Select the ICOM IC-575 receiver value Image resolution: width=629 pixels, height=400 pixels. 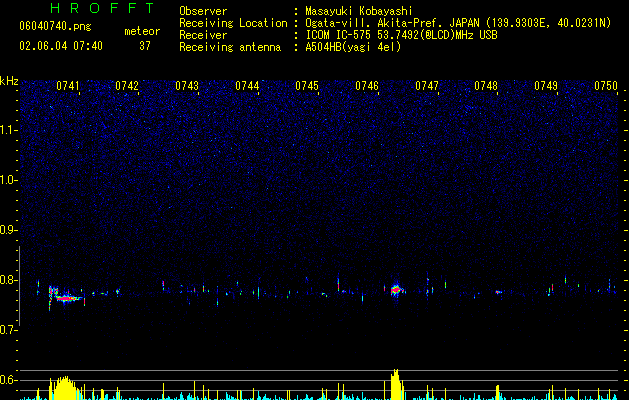click(401, 35)
